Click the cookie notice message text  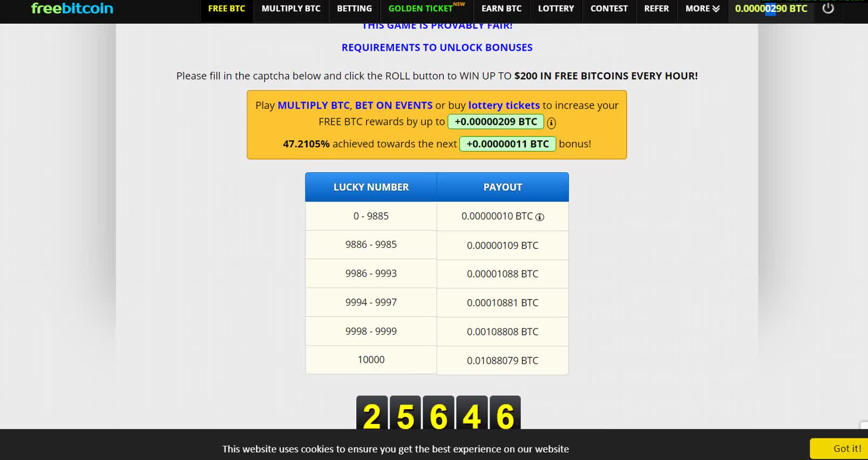pos(396,449)
